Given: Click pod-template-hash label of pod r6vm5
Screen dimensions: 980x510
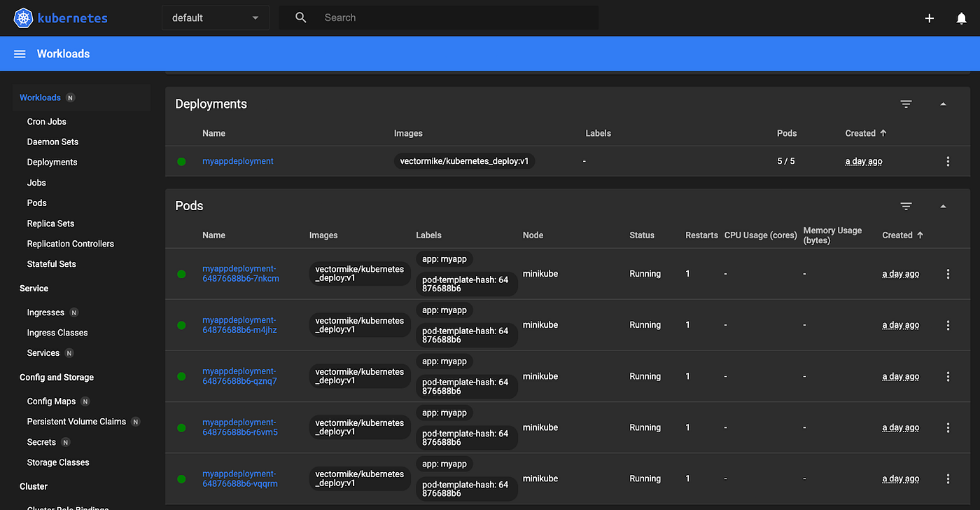Looking at the screenshot, I should [x=466, y=438].
